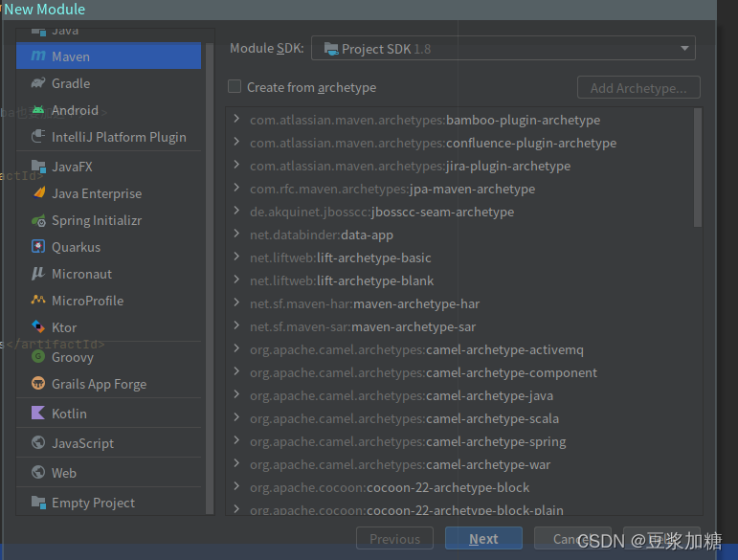Click the Android robot icon
Viewport: 738px width, 560px height.
click(x=38, y=110)
